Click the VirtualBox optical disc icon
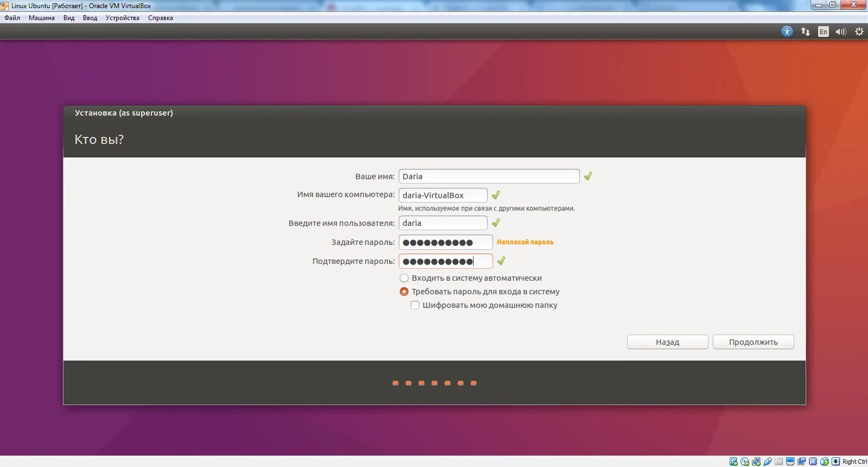This screenshot has height=467, width=868. coord(745,462)
